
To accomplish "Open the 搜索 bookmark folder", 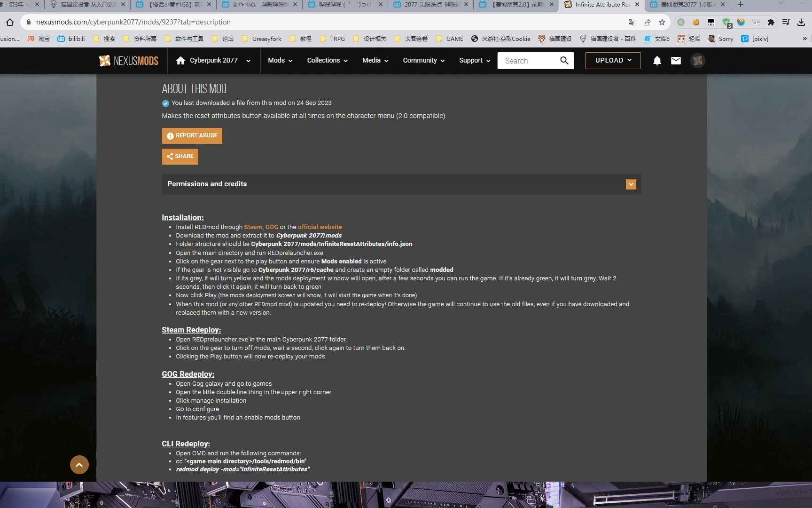I will click(104, 39).
